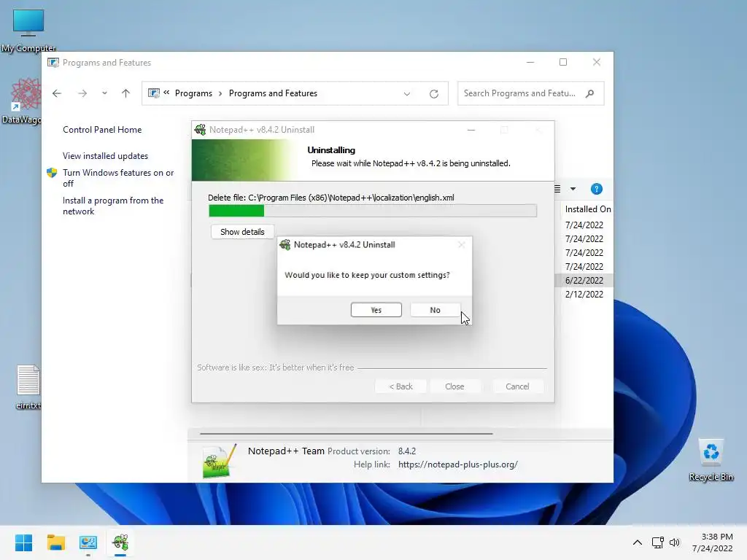Show hidden system tray icons
This screenshot has height=560, width=747.
(x=638, y=542)
